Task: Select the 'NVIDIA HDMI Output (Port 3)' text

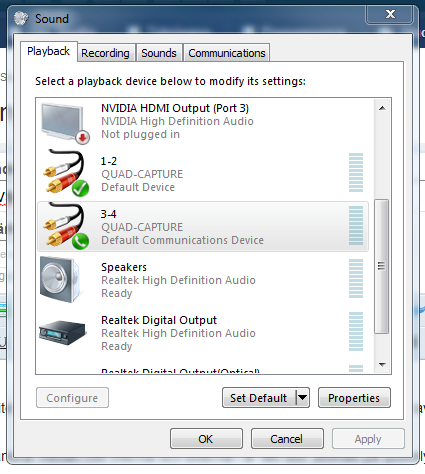Action: pyautogui.click(x=175, y=108)
